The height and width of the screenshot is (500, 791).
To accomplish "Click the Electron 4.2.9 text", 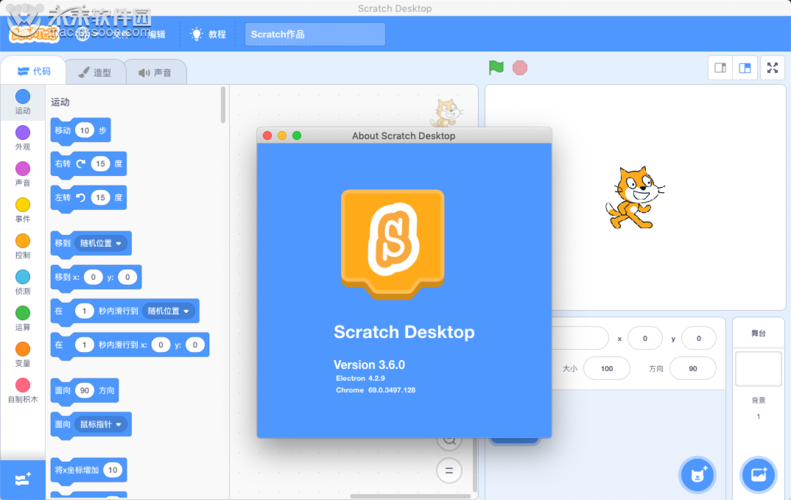I will (361, 378).
